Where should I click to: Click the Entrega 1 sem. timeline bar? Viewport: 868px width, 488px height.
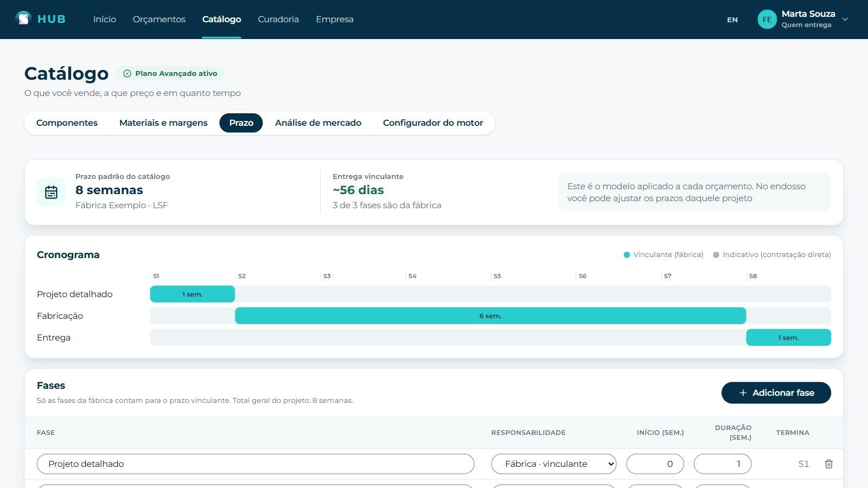point(788,338)
